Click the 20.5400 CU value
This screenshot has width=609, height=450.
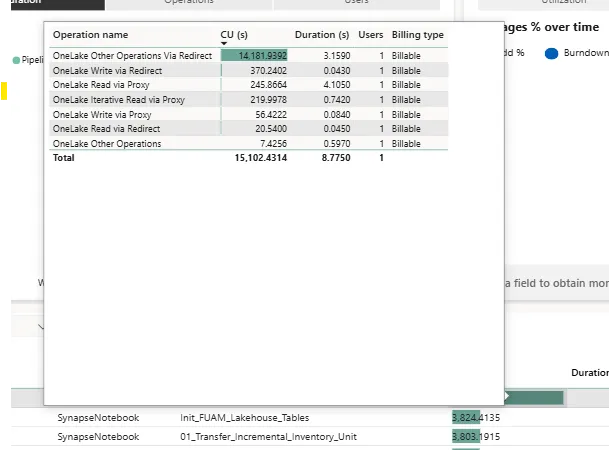coord(271,129)
